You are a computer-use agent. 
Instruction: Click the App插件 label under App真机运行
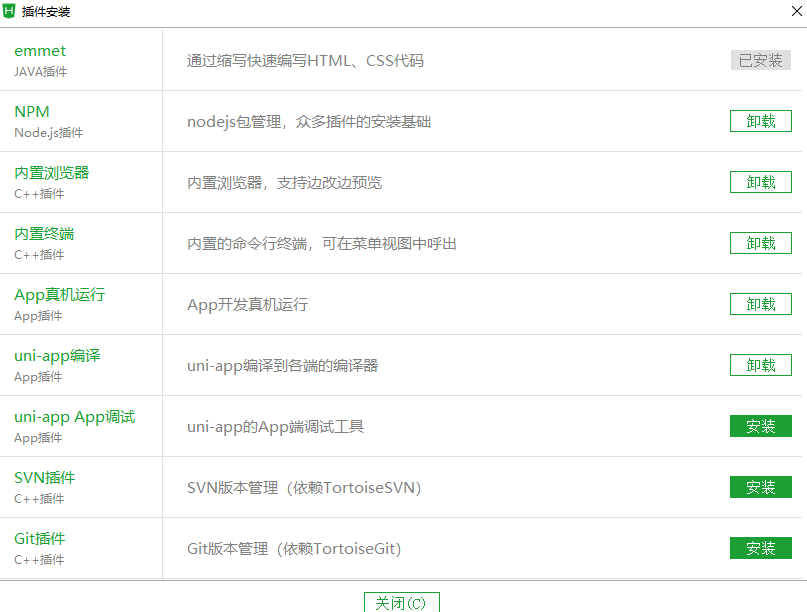[38, 316]
